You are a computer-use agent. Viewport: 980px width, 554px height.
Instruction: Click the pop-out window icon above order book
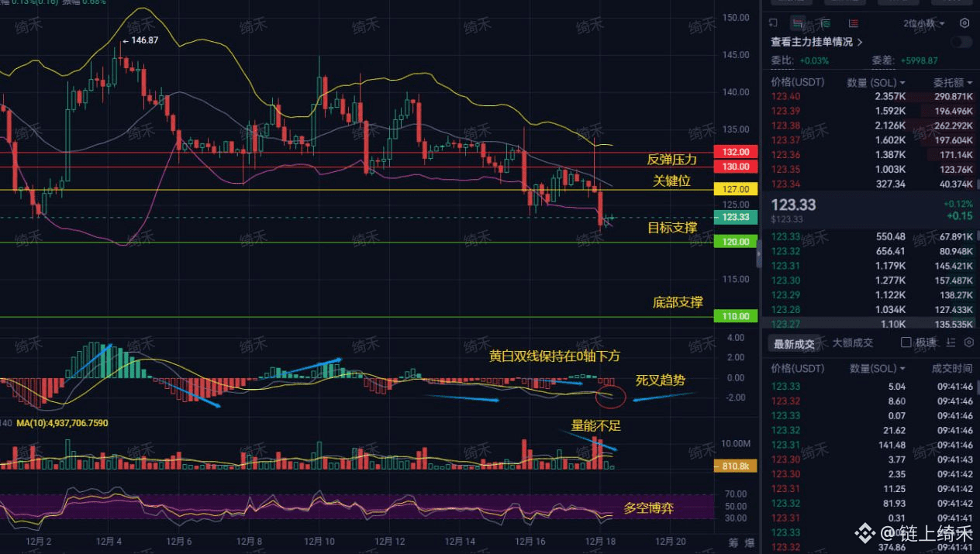coord(773,23)
